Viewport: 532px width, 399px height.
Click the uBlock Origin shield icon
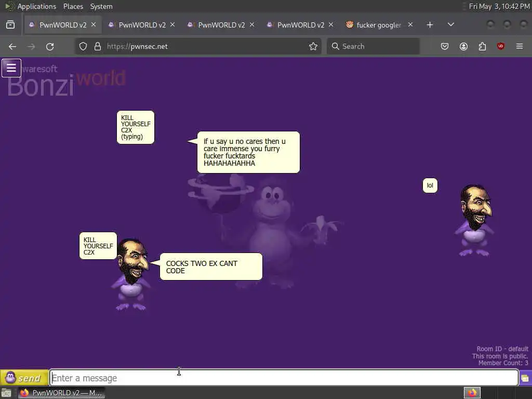coord(501,46)
